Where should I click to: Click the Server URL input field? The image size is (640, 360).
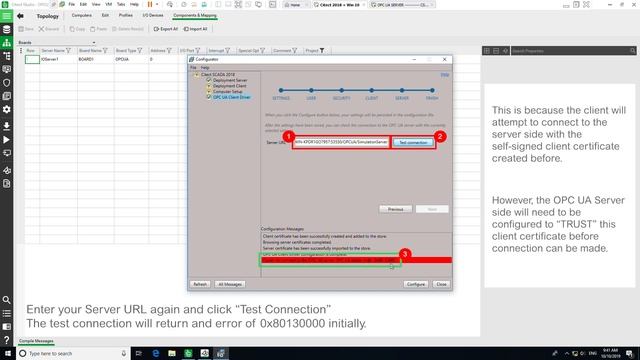[x=340, y=142]
